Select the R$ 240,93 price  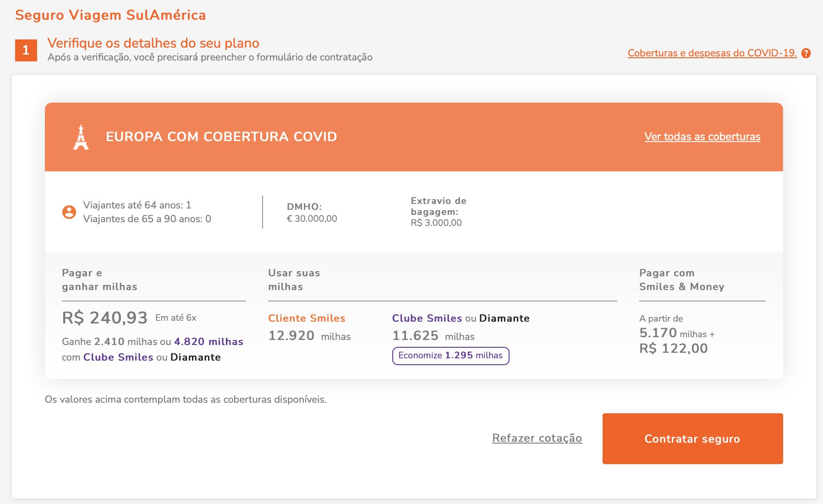point(104,318)
